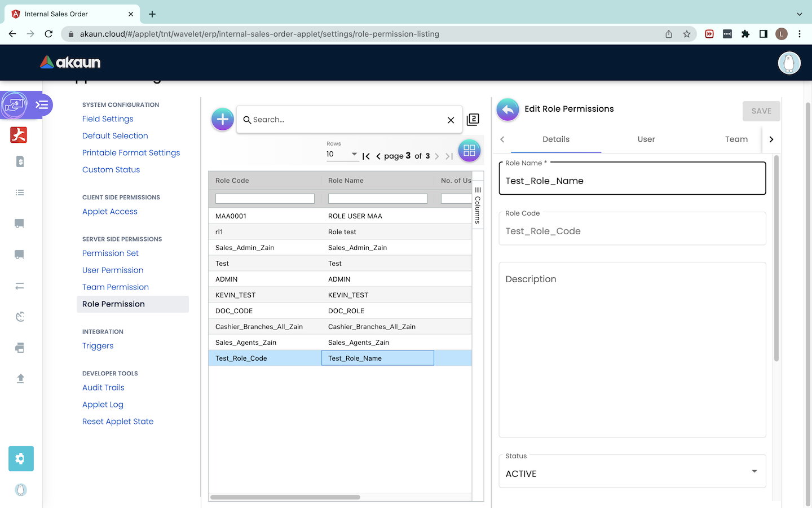Toggle the sidebar menu collapse button
Viewport: 812px width, 508px height.
tap(42, 105)
